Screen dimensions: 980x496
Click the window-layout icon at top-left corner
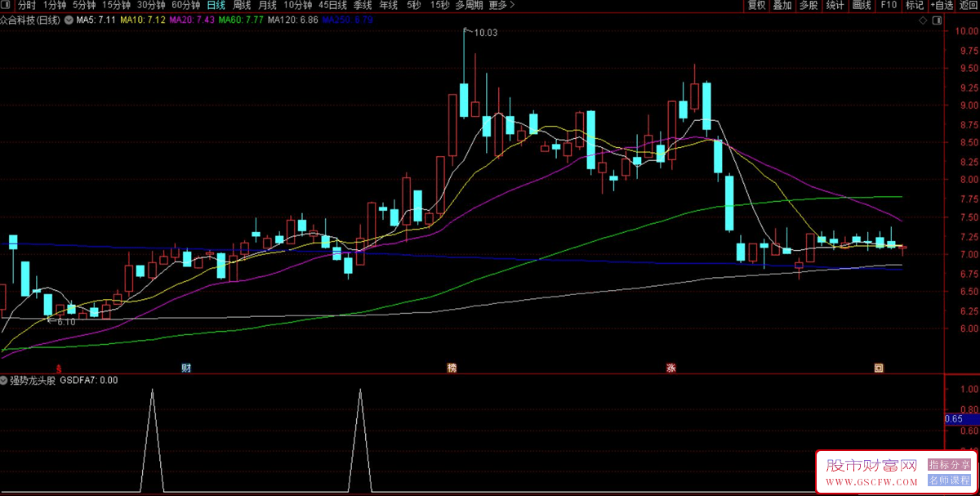click(x=7, y=5)
